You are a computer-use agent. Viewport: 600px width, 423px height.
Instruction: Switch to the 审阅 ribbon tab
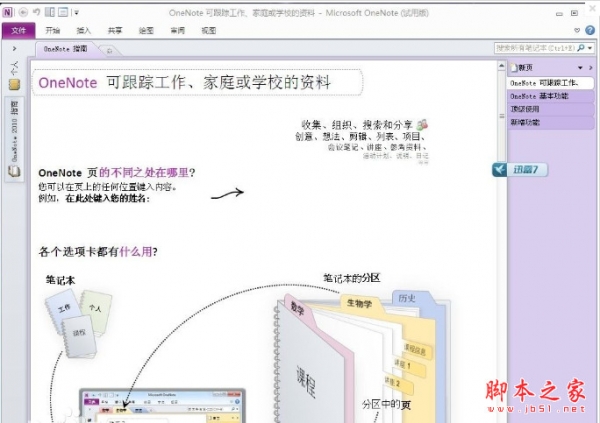pos(178,31)
